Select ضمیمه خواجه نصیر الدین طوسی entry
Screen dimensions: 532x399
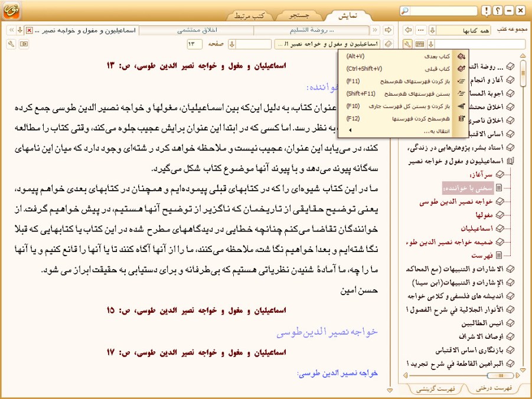pyautogui.click(x=450, y=242)
